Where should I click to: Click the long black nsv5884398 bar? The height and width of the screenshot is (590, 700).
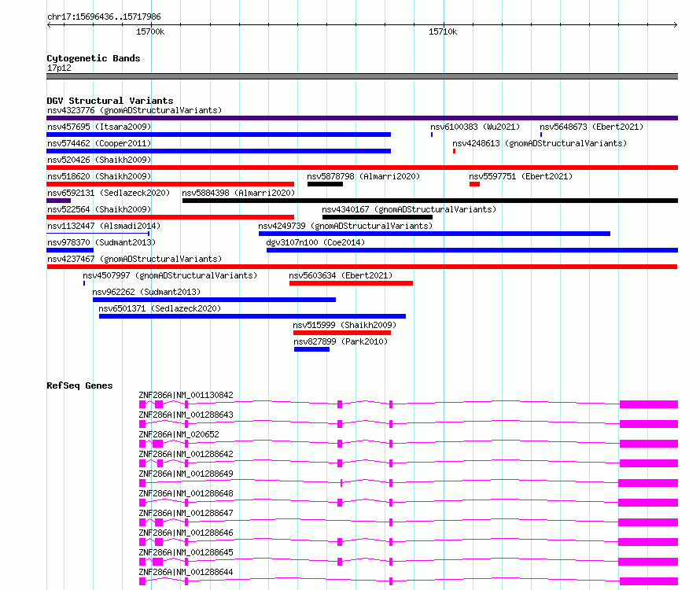[x=430, y=201]
